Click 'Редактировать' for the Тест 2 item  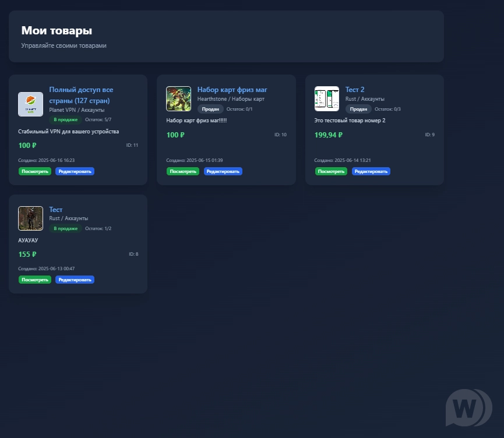(x=371, y=171)
